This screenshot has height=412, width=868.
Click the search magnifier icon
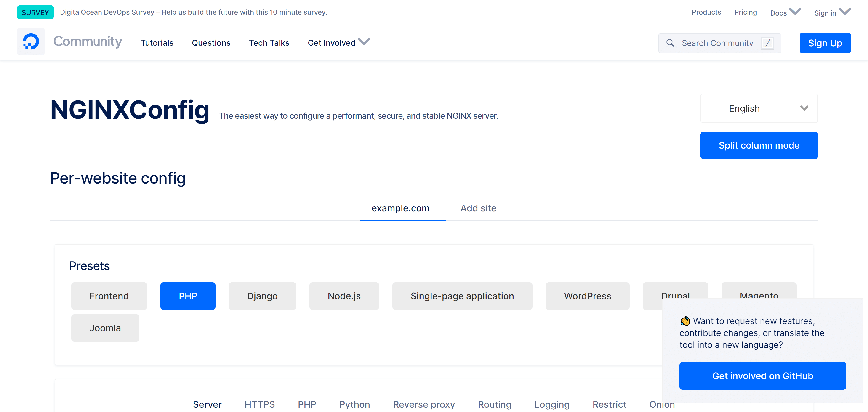670,43
